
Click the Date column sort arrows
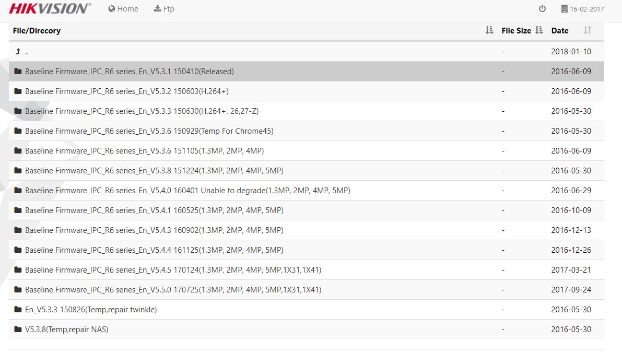tap(587, 30)
